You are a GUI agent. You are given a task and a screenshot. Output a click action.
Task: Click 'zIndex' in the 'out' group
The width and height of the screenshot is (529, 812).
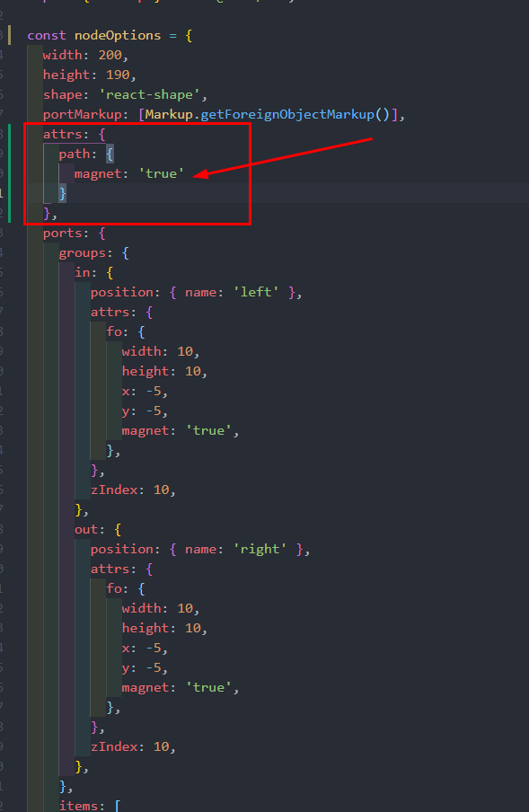point(114,746)
